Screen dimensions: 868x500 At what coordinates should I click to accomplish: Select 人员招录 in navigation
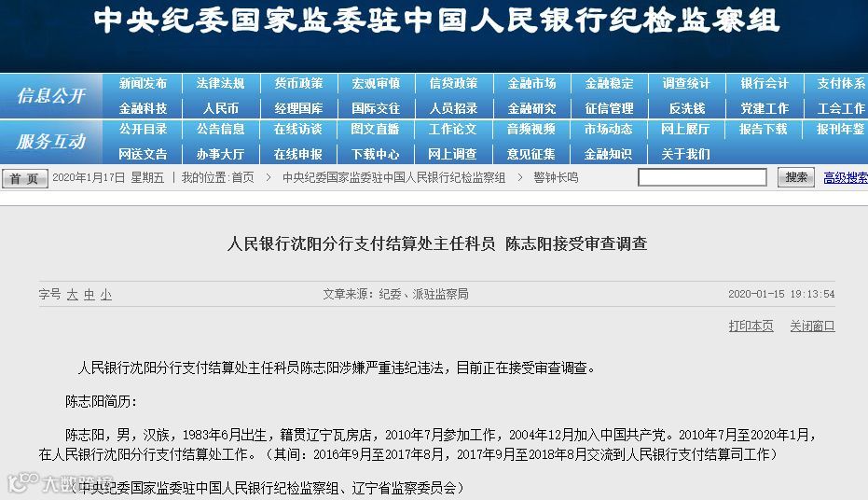[453, 108]
